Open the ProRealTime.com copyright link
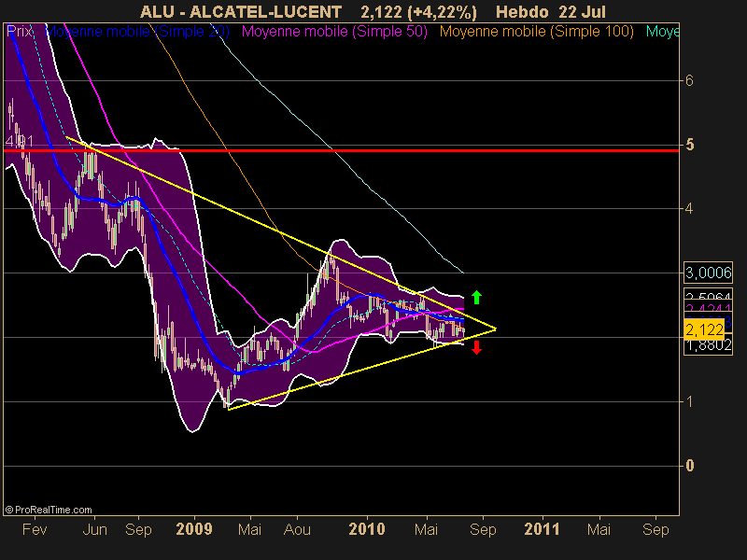 click(x=49, y=510)
